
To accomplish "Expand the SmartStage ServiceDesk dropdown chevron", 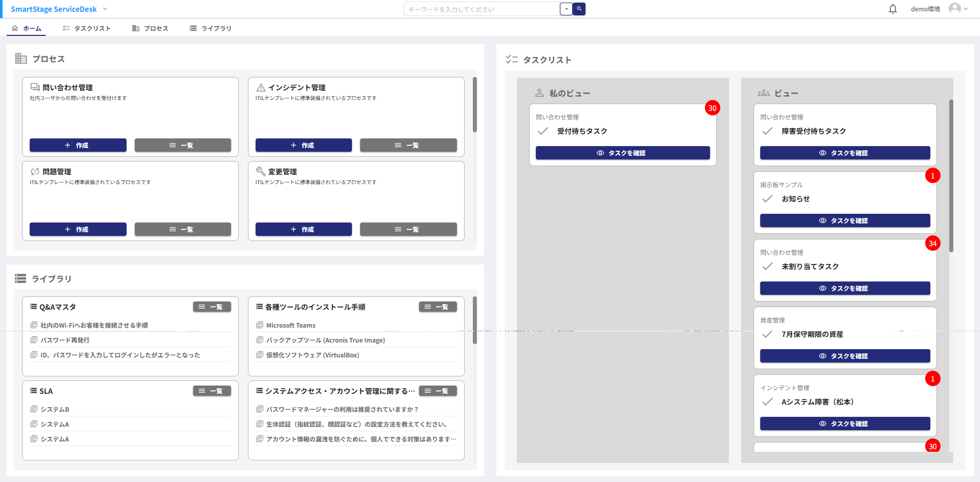I will (x=105, y=9).
